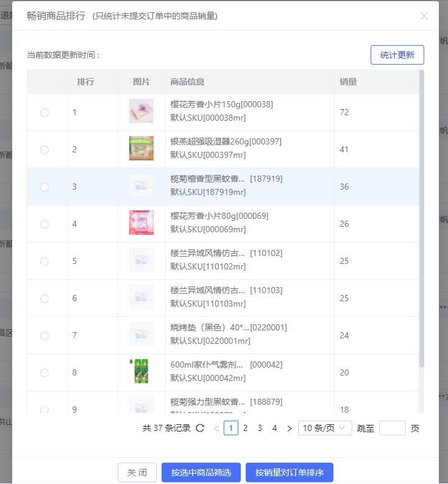Select radio button for rank 1 product

point(44,113)
